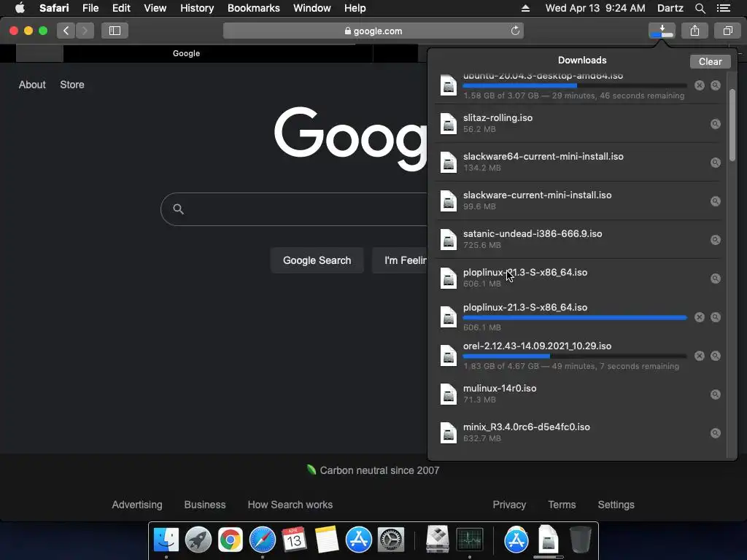Reveal slackware64-current-mini-install.iso in Finder
Image resolution: width=747 pixels, height=560 pixels.
(716, 163)
